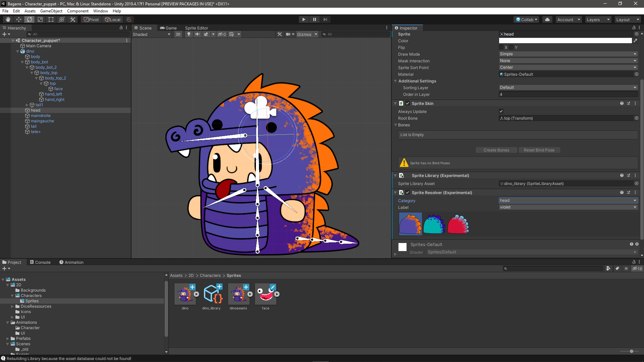Click the Pause button
This screenshot has width=644, height=362.
[314, 19]
